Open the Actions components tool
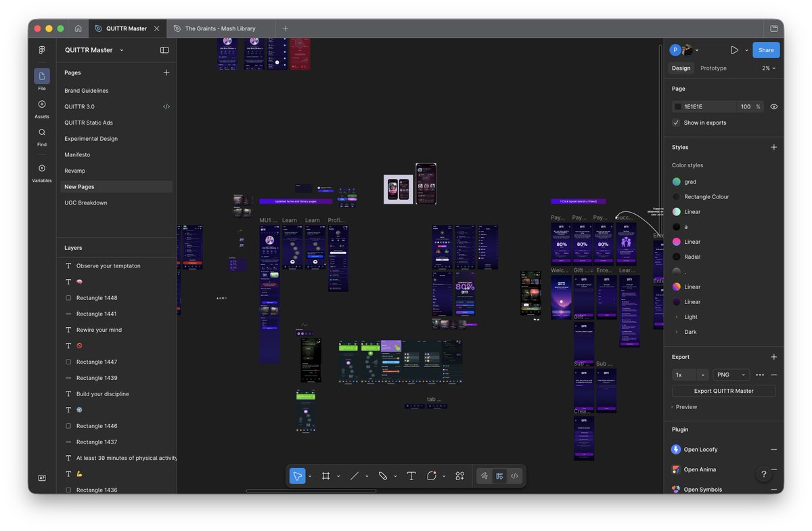This screenshot has height=531, width=812. [460, 476]
